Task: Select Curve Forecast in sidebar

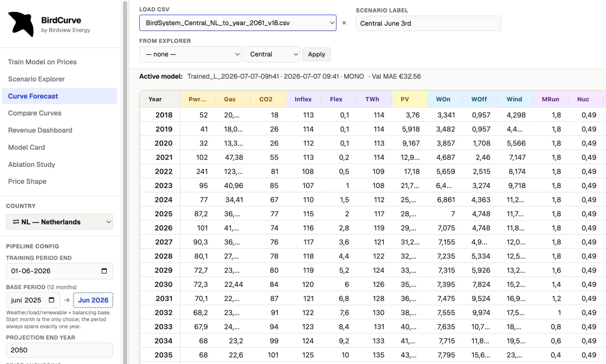Action: pos(59,96)
